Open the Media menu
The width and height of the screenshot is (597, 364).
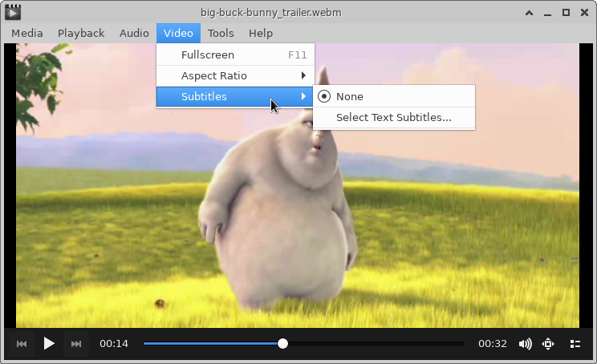pyautogui.click(x=27, y=33)
